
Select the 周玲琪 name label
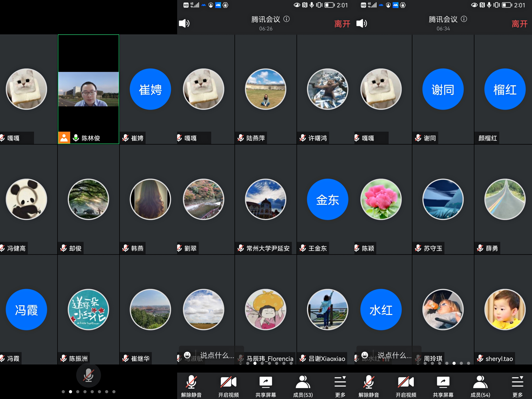(x=433, y=359)
